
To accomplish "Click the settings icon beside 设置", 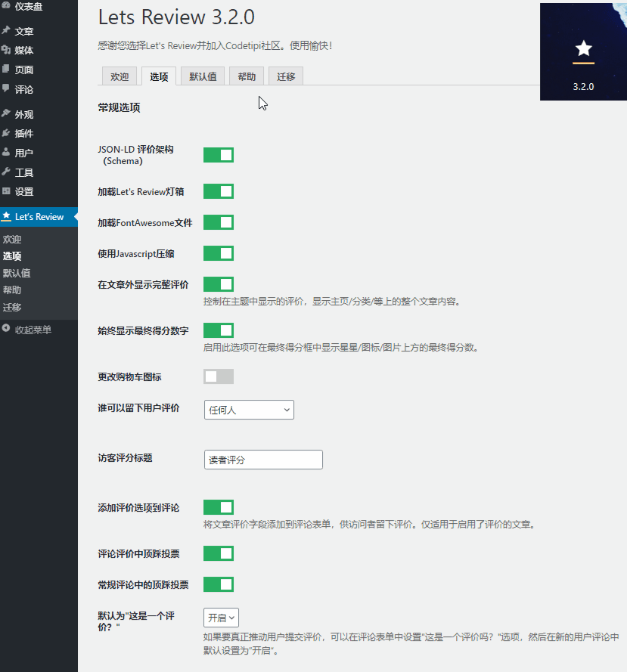I will [x=6, y=191].
